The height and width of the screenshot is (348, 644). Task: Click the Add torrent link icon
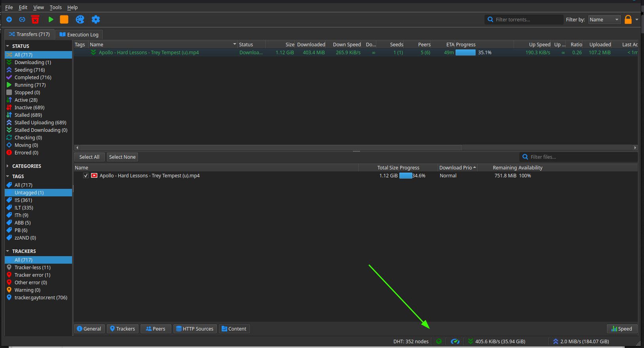[x=22, y=19]
